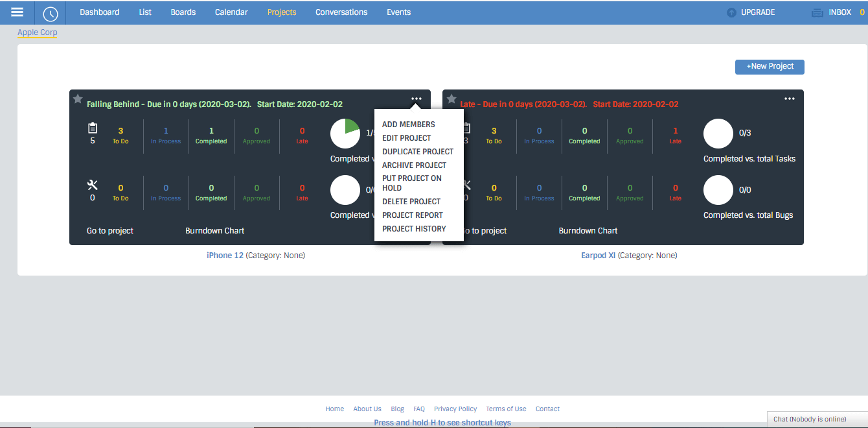This screenshot has width=868, height=428.
Task: Open Burndown Chart for iPhone 12
Action: coord(215,231)
